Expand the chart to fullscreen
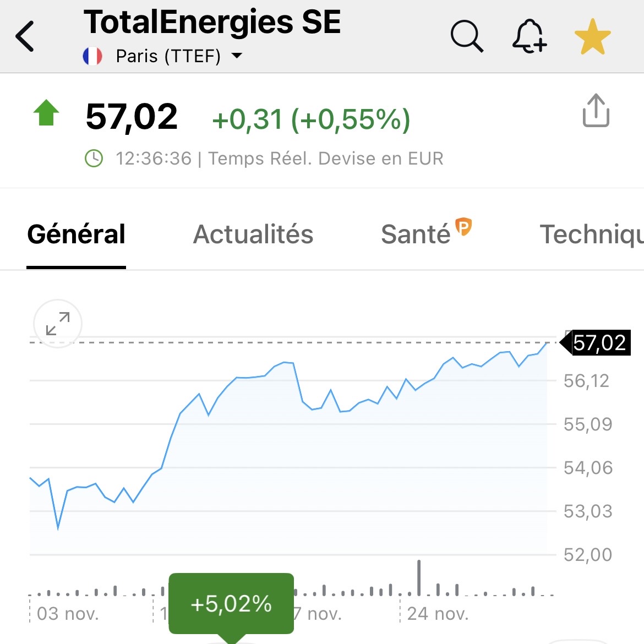 pos(58,324)
